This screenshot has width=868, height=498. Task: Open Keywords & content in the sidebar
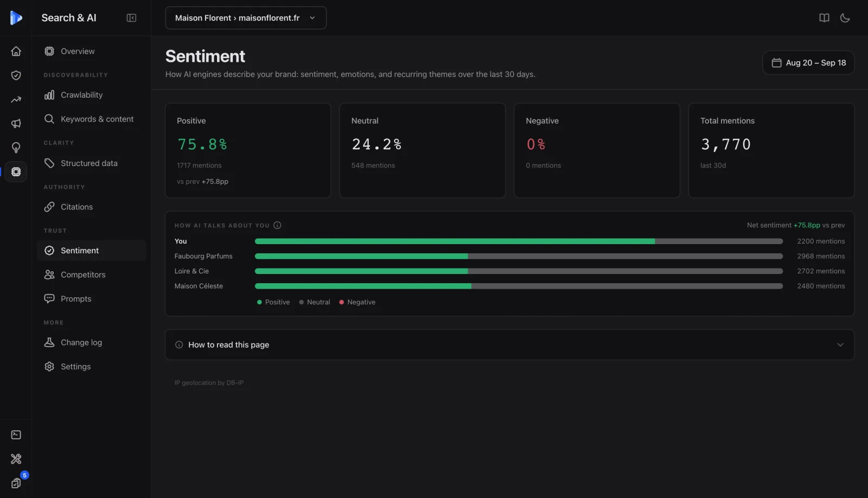[x=92, y=119]
